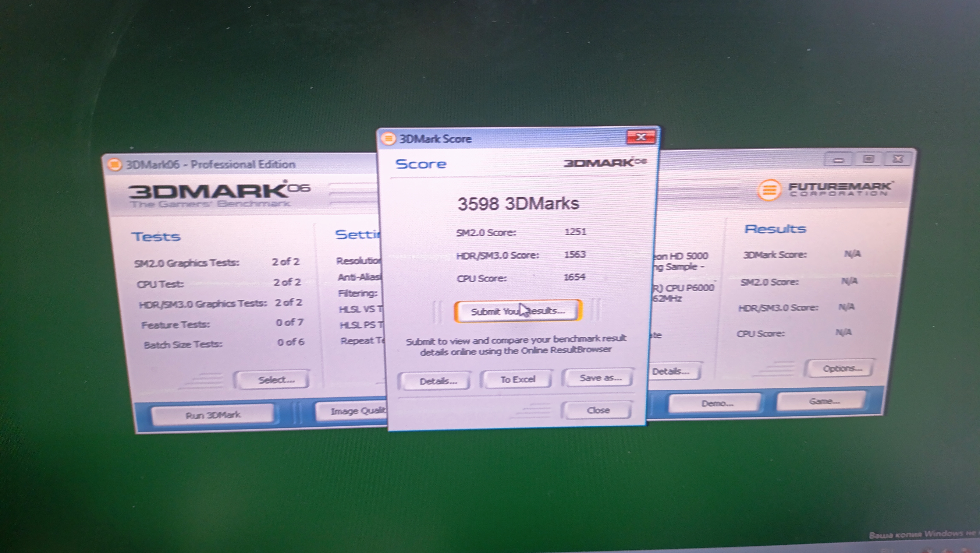Image resolution: width=980 pixels, height=553 pixels.
Task: Click 3DMark Score dialog title icon
Action: pyautogui.click(x=388, y=138)
